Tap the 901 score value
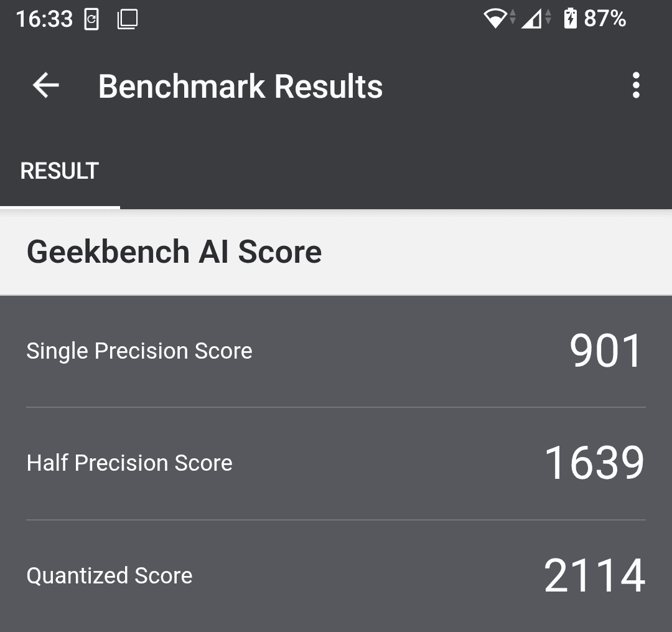 pos(605,350)
